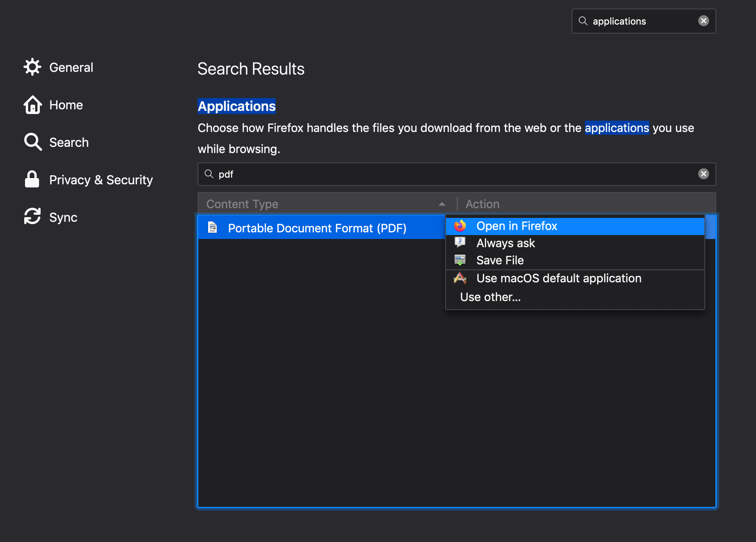The width and height of the screenshot is (756, 542).
Task: Click the highlighted 'applications' word in description
Action: click(617, 128)
